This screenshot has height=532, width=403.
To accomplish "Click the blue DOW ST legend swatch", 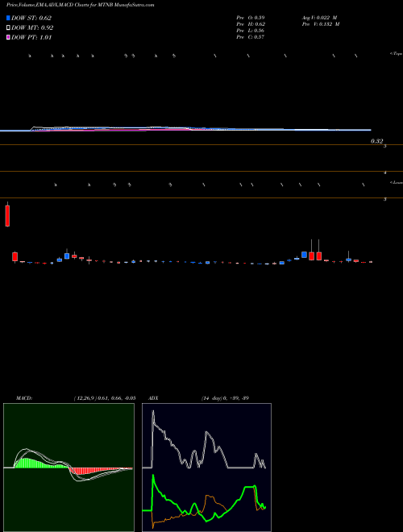I will tap(8, 18).
